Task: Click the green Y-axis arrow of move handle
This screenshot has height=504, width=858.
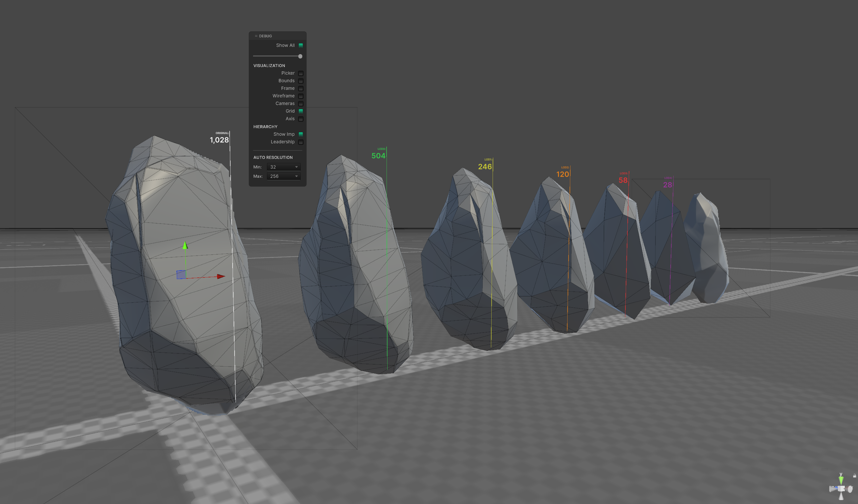Action: click(x=185, y=245)
